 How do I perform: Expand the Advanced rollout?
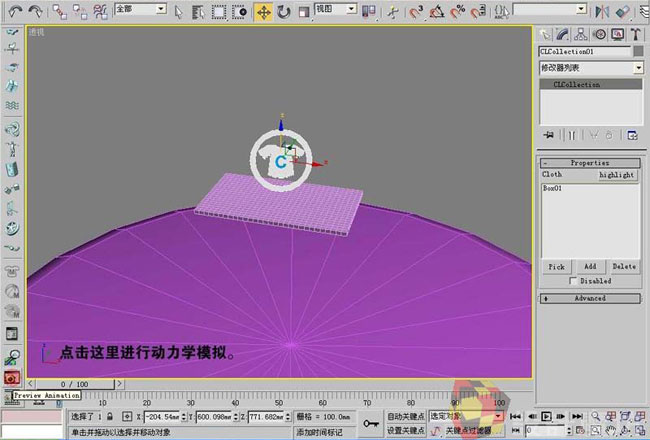pyautogui.click(x=590, y=299)
